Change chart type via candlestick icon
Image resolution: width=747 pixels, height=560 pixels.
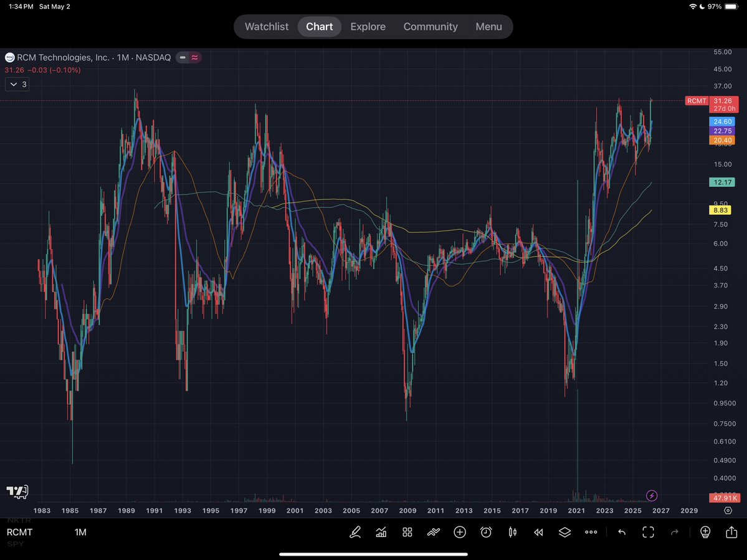point(513,532)
